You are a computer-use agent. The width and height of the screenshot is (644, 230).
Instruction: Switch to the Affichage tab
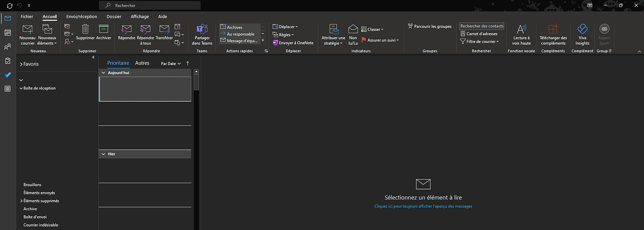pos(140,17)
